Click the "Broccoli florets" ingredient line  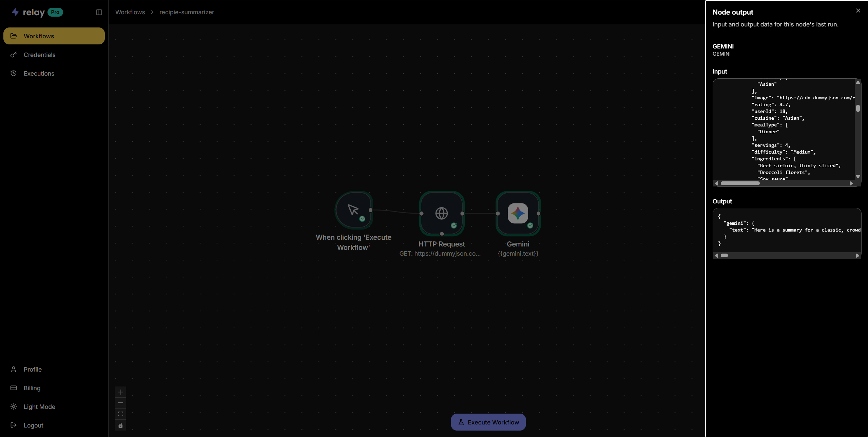click(784, 173)
